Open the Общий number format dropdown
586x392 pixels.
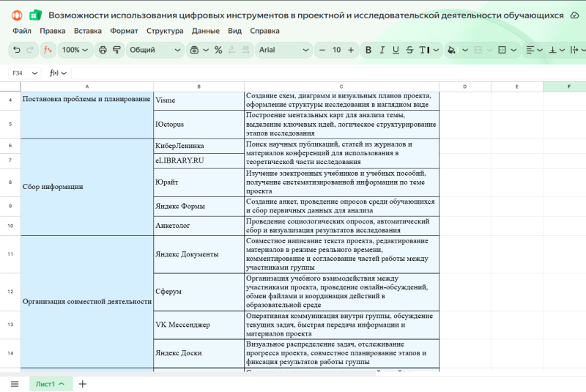click(x=155, y=50)
